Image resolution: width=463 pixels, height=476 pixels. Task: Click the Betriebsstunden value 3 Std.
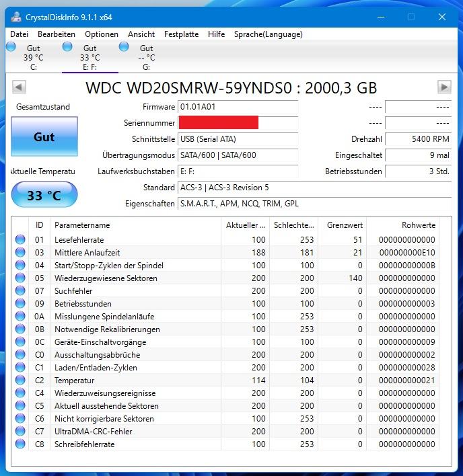point(419,171)
